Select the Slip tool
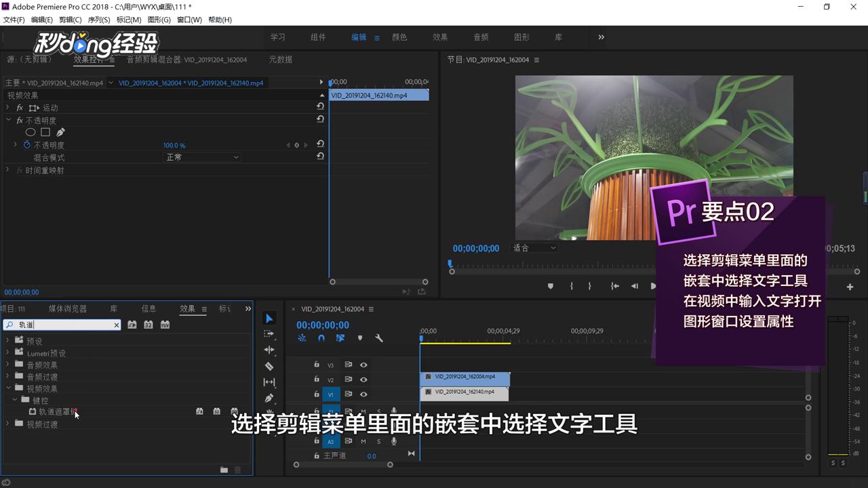 [x=269, y=382]
